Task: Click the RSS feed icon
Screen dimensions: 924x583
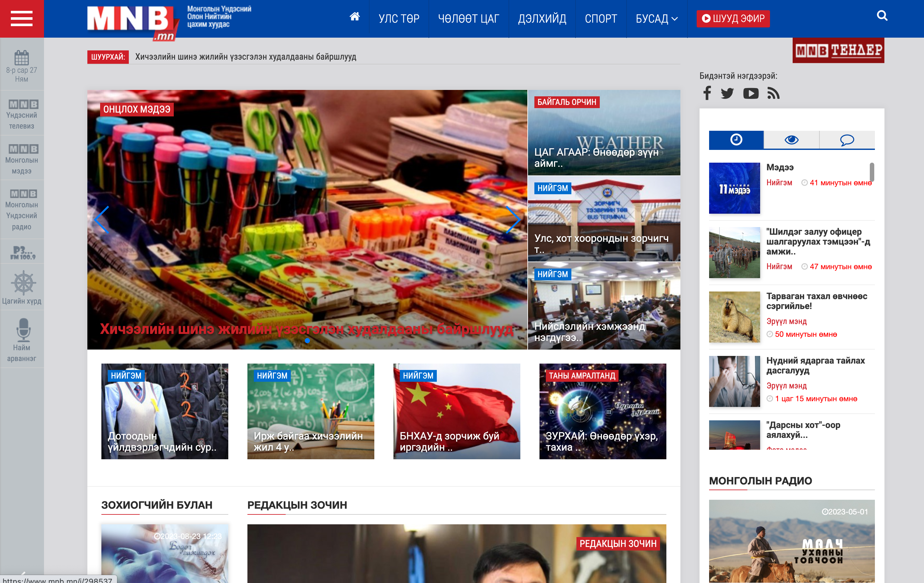Action: [x=773, y=93]
